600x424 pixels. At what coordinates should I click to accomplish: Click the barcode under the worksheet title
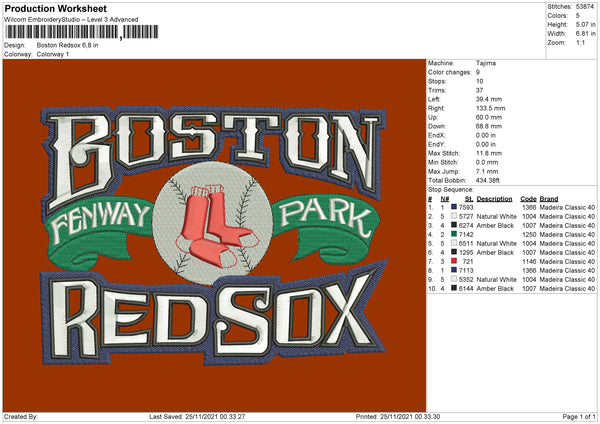[81, 32]
